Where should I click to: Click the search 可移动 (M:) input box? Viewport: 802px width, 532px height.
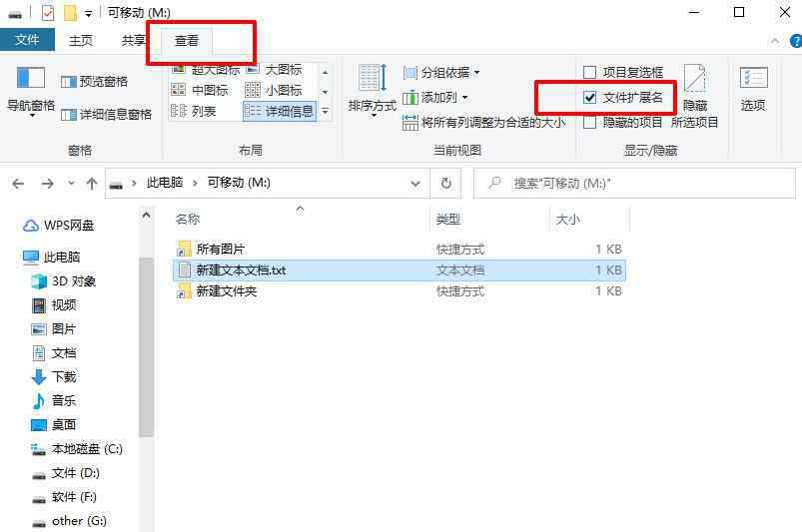634,183
